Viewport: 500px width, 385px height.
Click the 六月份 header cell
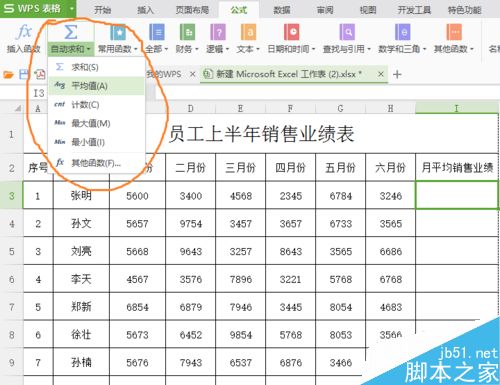[390, 167]
